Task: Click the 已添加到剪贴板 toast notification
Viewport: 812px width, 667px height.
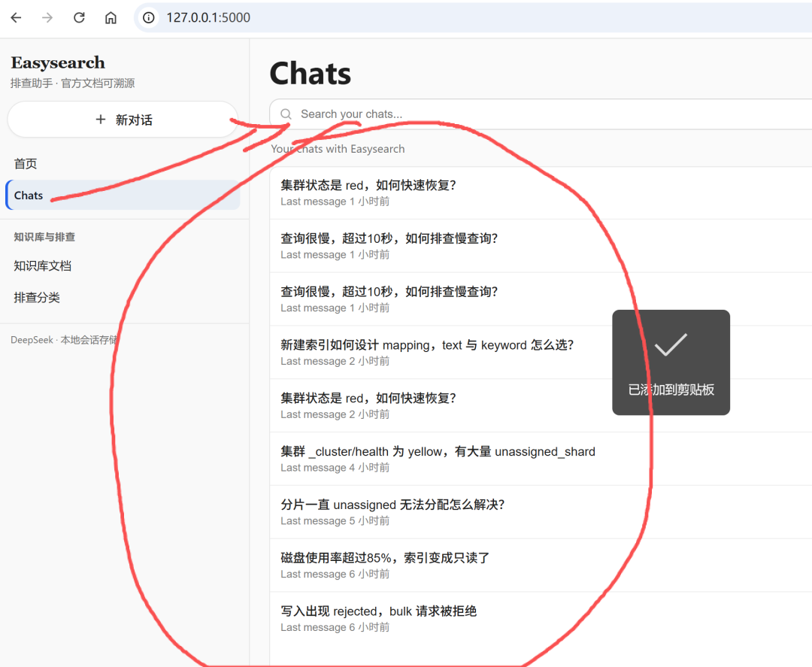Action: tap(671, 362)
